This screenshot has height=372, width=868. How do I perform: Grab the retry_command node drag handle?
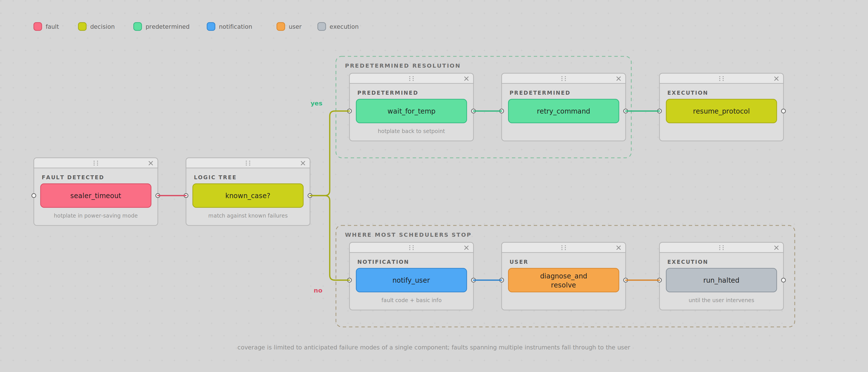point(563,79)
